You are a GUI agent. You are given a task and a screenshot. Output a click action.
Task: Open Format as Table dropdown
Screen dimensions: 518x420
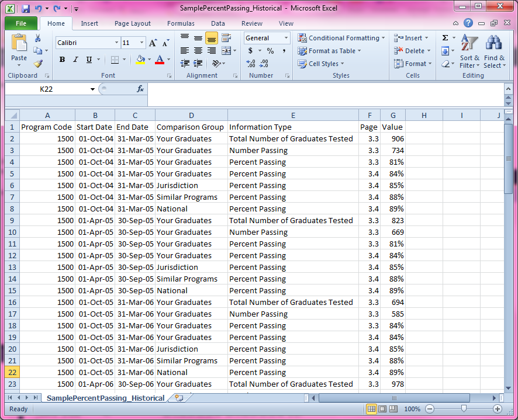click(329, 51)
